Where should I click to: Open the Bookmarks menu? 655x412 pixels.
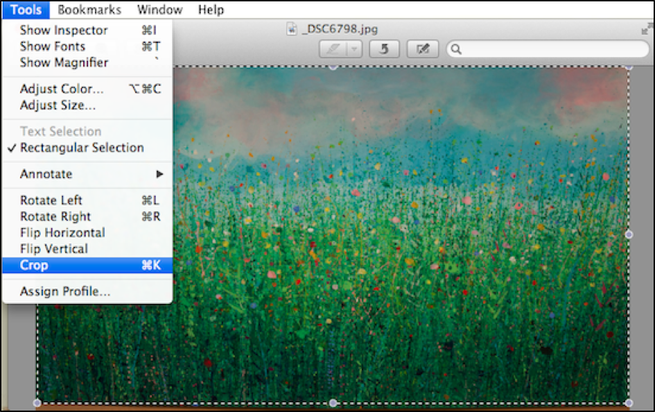(x=89, y=10)
